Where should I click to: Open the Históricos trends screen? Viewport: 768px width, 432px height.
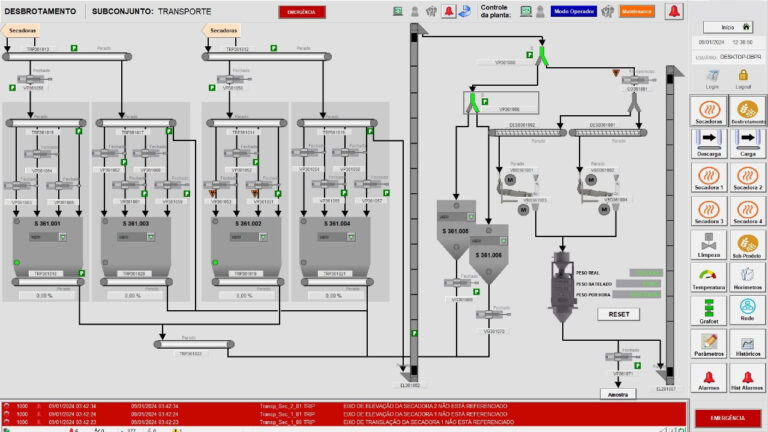747,344
